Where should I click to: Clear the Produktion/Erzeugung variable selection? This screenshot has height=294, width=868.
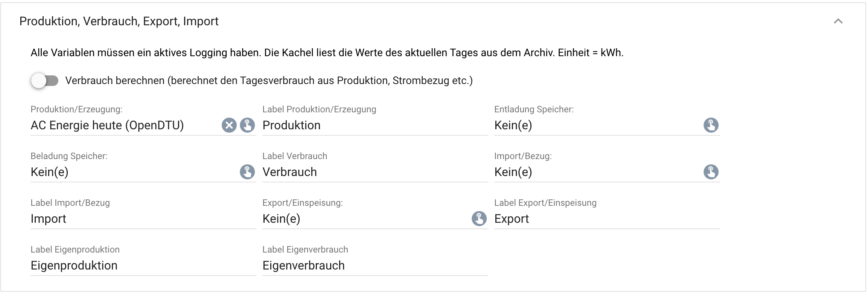coord(229,125)
